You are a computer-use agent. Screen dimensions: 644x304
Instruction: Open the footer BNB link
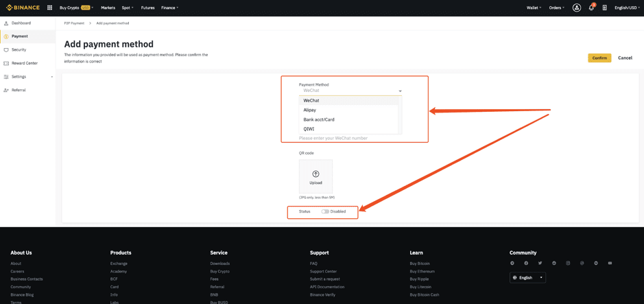[214, 295]
